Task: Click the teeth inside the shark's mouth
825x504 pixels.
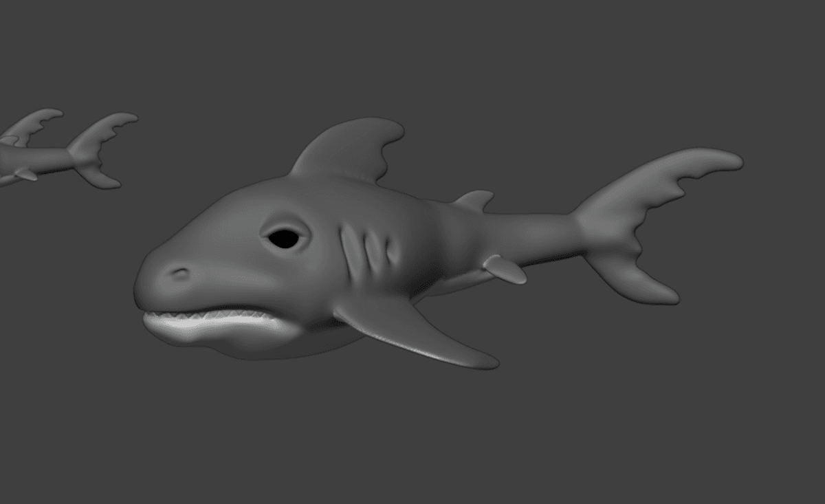Action: point(206,316)
